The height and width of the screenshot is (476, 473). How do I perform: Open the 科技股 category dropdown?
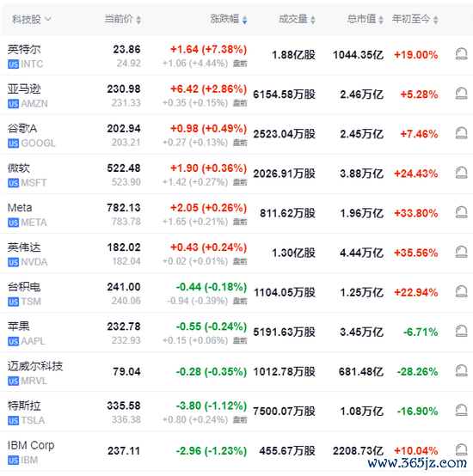click(x=32, y=20)
